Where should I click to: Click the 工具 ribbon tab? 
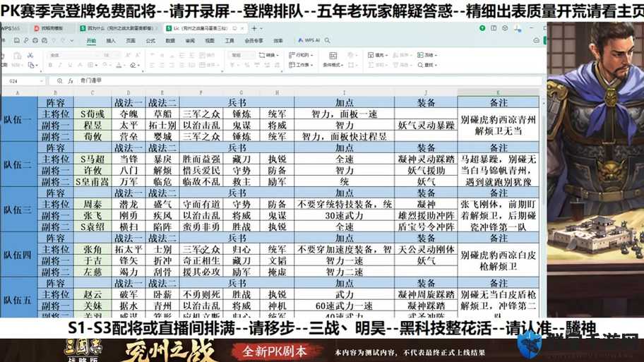pos(229,41)
